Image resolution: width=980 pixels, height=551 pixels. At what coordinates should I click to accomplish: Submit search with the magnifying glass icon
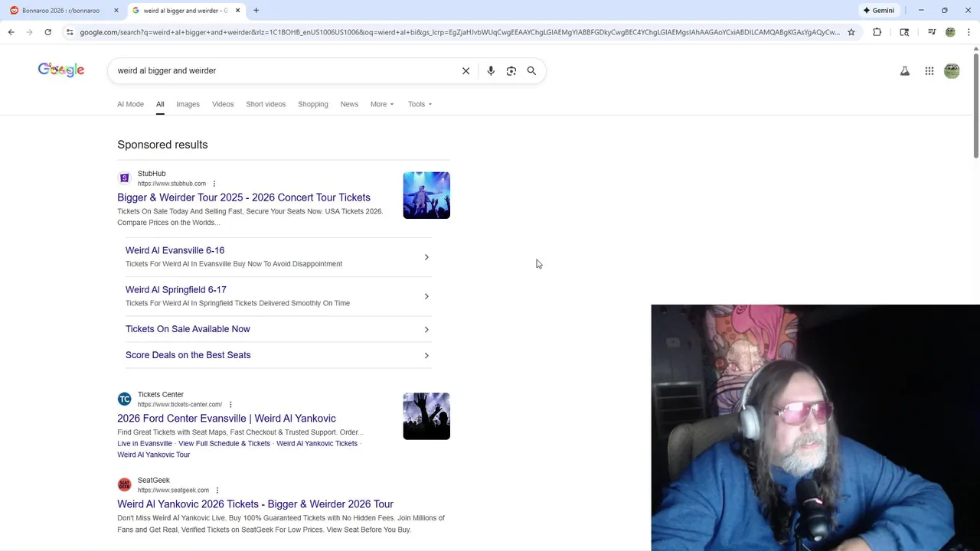531,70
